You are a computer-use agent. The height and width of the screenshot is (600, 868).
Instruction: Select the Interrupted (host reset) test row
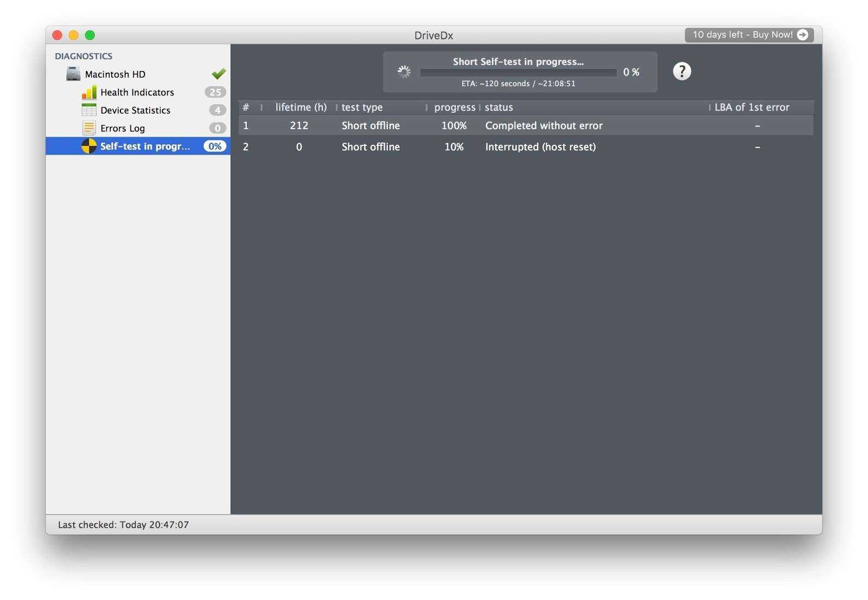pos(540,147)
